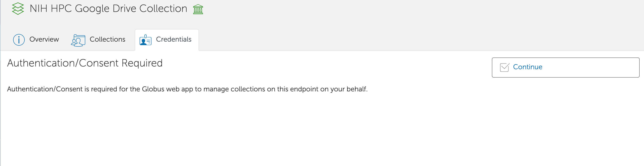Select the Credentials tab label
Viewport: 644px width, 166px height.
click(173, 40)
